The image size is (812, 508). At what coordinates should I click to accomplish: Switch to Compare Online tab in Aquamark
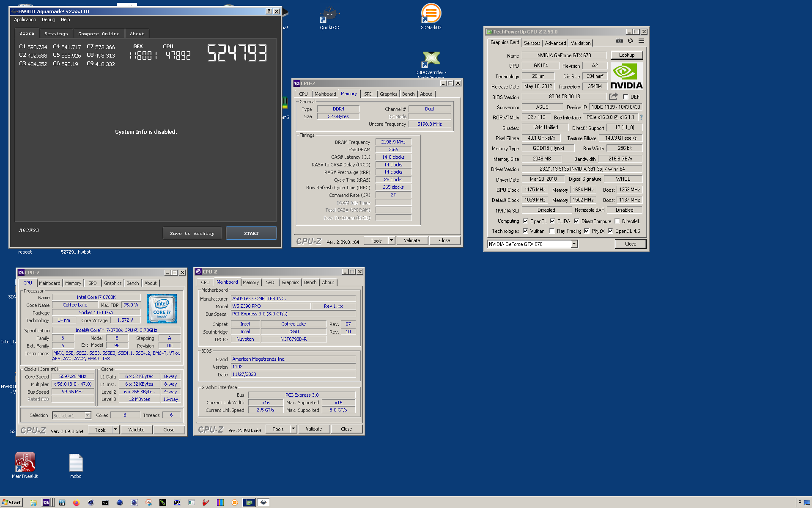tap(99, 33)
